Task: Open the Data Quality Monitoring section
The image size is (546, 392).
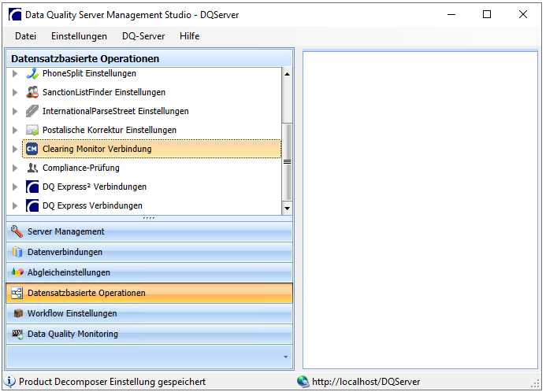Action: [x=150, y=334]
